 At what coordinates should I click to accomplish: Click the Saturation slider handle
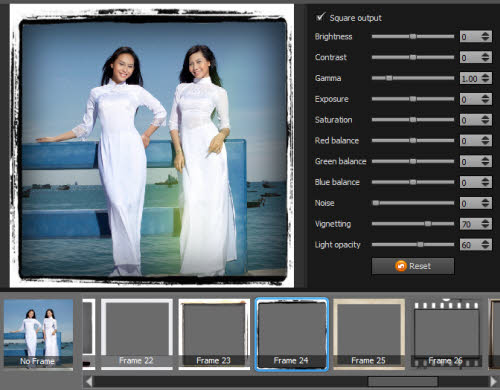(413, 119)
